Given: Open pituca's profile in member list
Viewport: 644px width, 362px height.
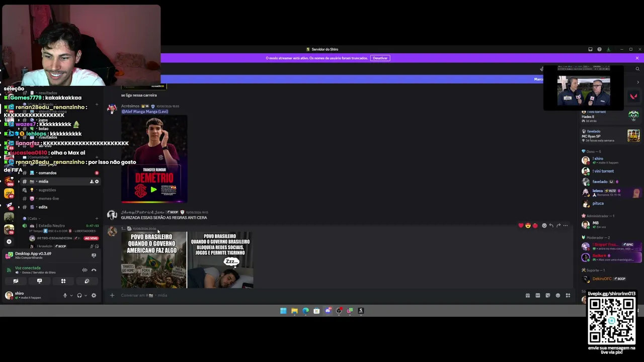Looking at the screenshot, I should coord(610,204).
